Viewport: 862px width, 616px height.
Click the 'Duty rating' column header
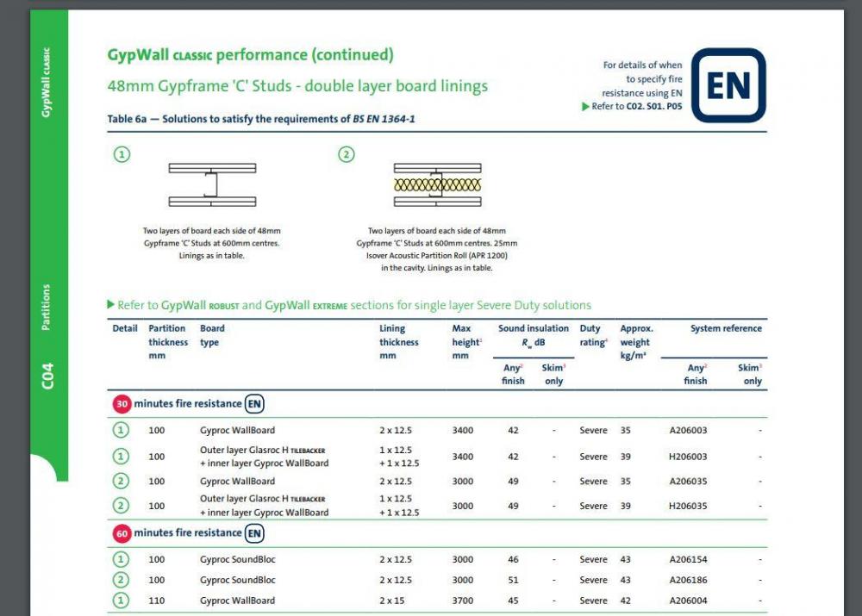(594, 335)
